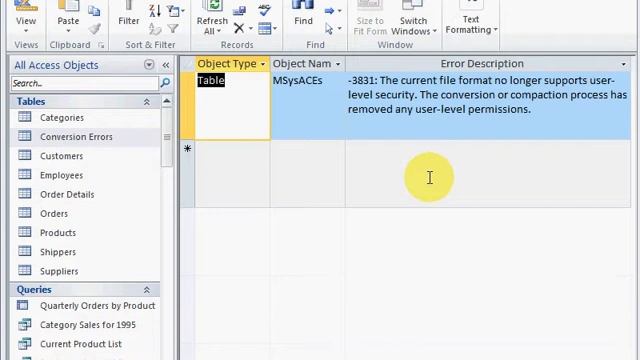Image resolution: width=640 pixels, height=360 pixels.
Task: Open the Error Description column filter arrow
Action: point(623,64)
